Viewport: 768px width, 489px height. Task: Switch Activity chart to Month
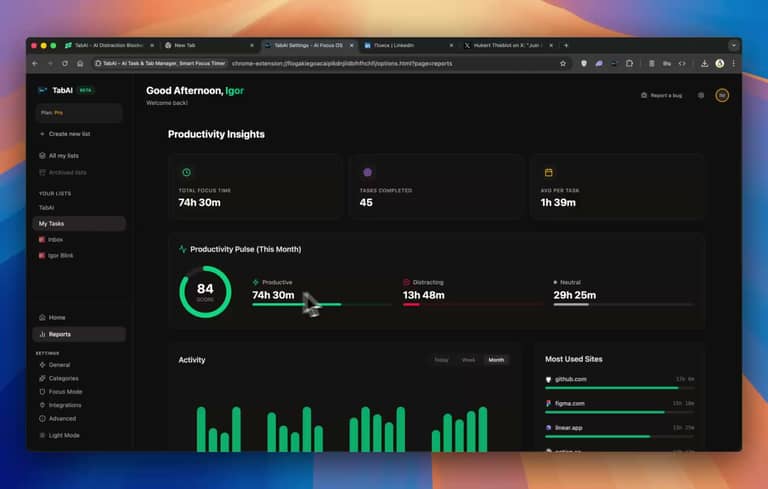[496, 360]
